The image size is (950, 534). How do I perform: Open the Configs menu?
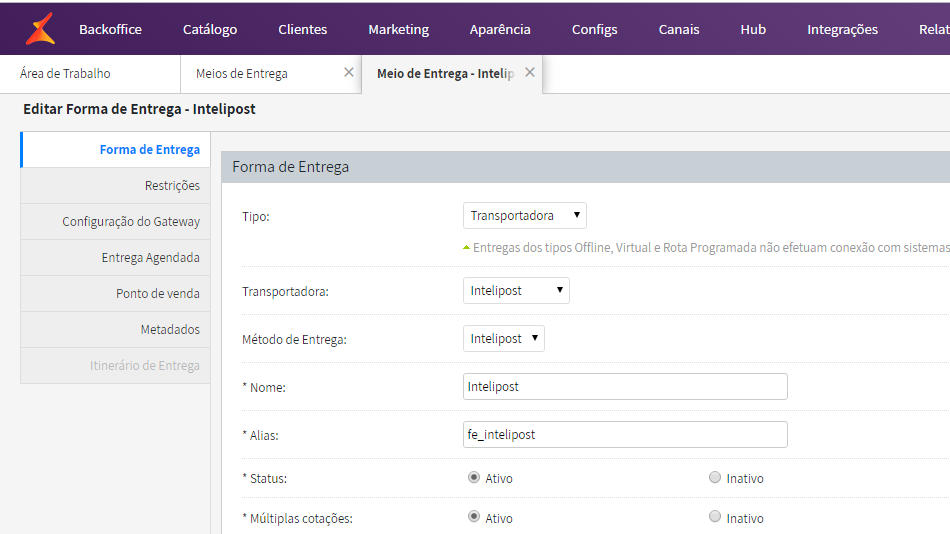coord(594,29)
